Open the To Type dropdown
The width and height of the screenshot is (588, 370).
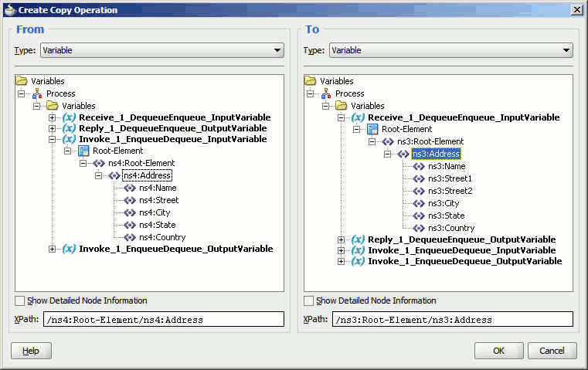click(451, 50)
